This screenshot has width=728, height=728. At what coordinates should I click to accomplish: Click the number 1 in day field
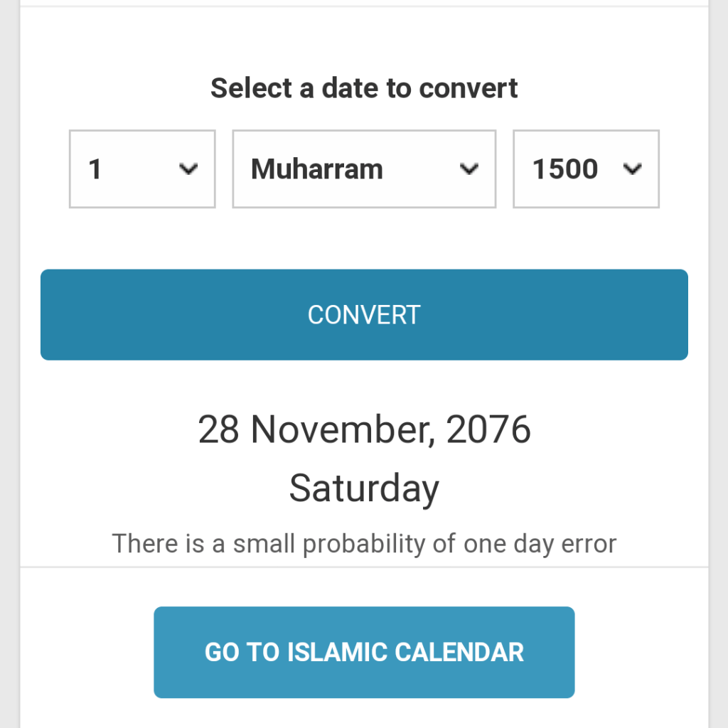point(95,169)
